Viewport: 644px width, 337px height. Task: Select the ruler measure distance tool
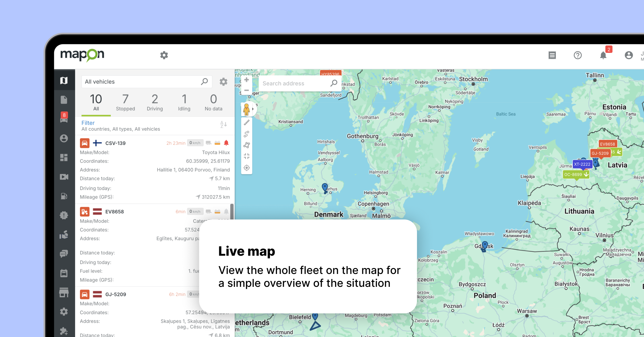pyautogui.click(x=247, y=123)
